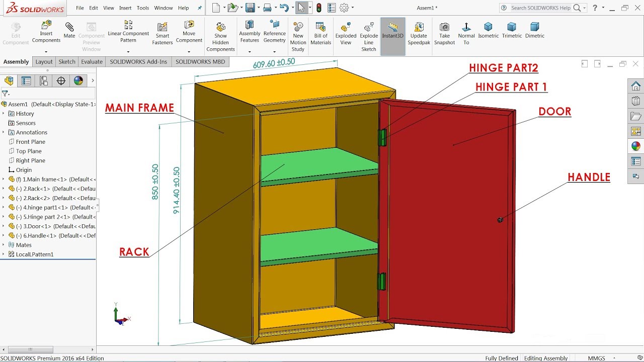Click the Print icon
The image size is (644, 362).
coord(267,8)
